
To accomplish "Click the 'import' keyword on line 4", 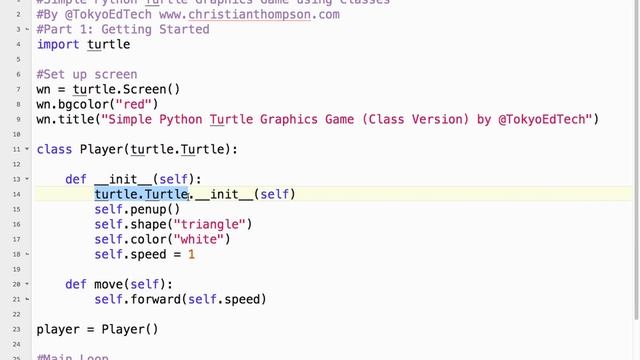I will tap(58, 44).
